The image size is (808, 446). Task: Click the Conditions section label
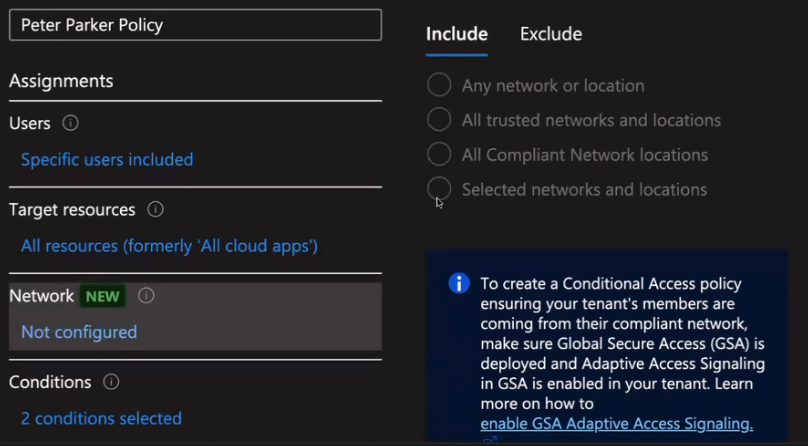click(50, 382)
